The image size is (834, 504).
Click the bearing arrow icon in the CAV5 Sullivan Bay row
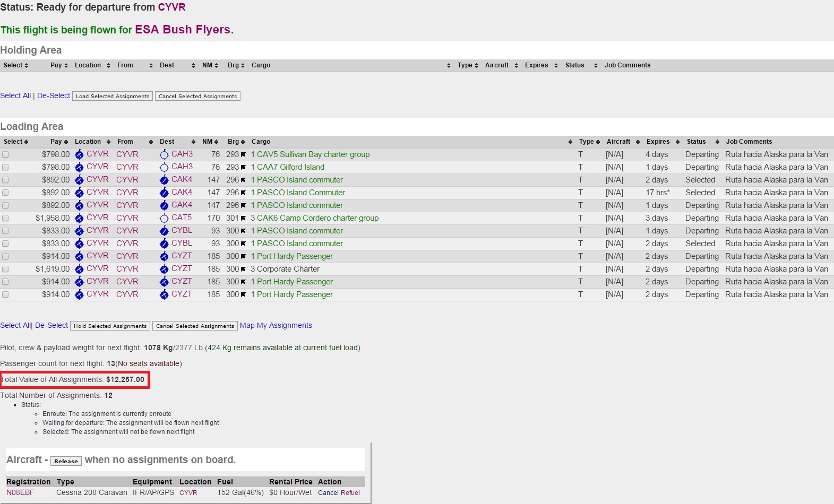[x=243, y=155]
